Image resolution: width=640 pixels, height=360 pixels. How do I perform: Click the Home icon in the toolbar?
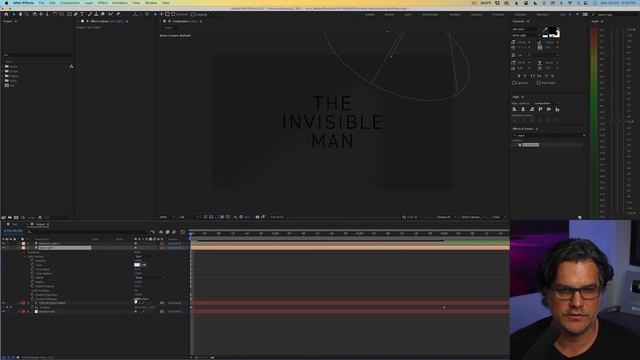click(x=6, y=14)
